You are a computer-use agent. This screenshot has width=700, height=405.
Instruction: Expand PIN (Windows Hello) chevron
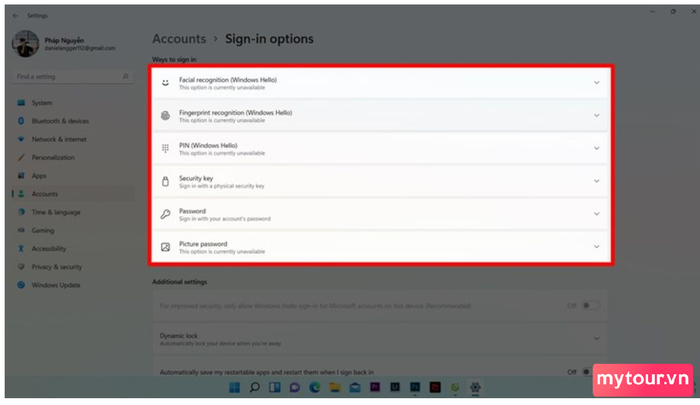tap(596, 148)
